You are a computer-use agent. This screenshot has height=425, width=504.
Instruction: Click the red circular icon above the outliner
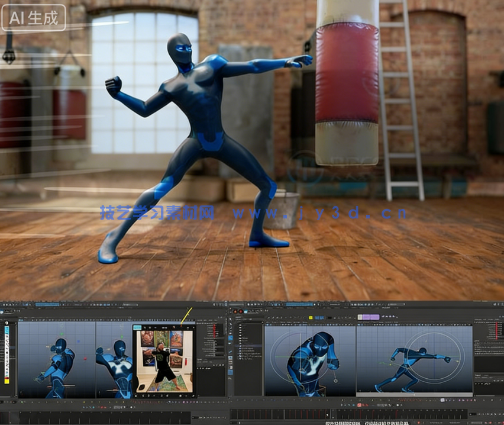click(240, 311)
